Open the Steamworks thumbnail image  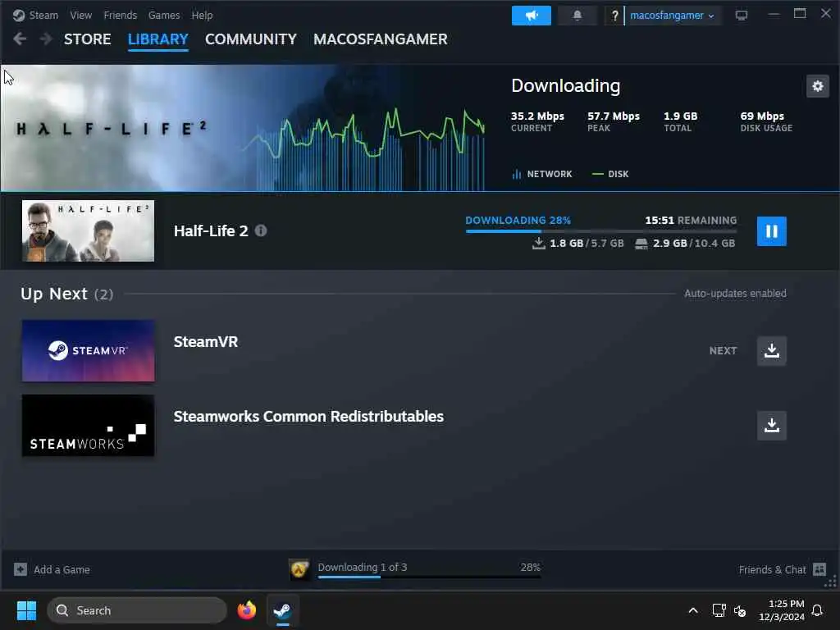click(88, 426)
